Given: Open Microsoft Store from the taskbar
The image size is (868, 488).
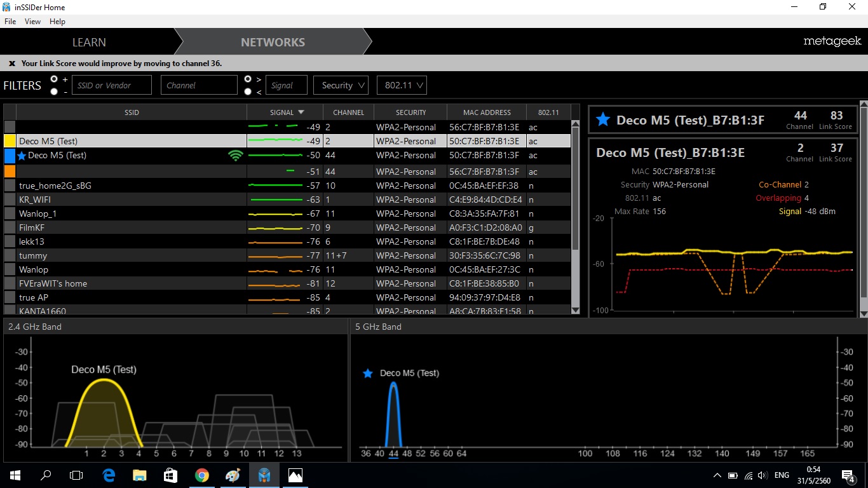Looking at the screenshot, I should coord(170,475).
